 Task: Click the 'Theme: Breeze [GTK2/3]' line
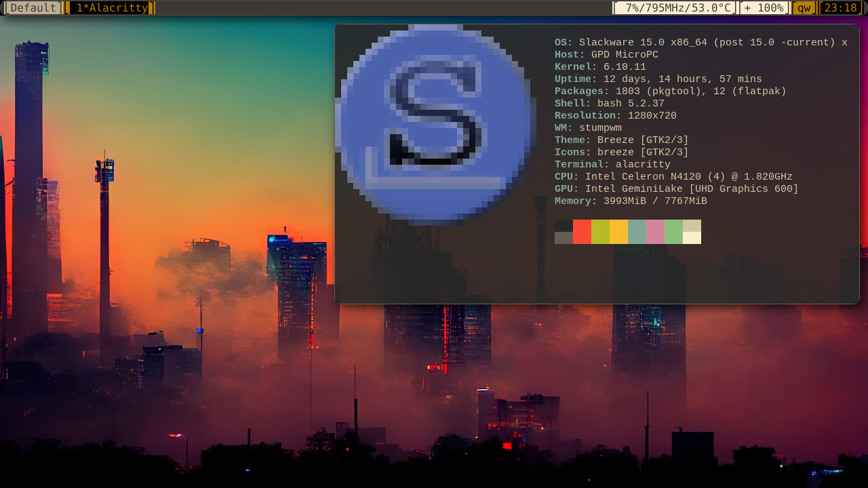622,140
